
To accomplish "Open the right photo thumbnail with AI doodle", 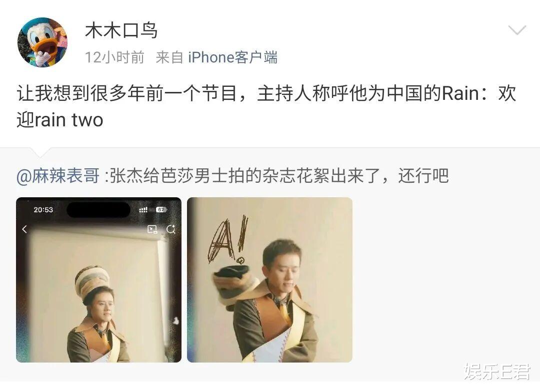I will [269, 280].
